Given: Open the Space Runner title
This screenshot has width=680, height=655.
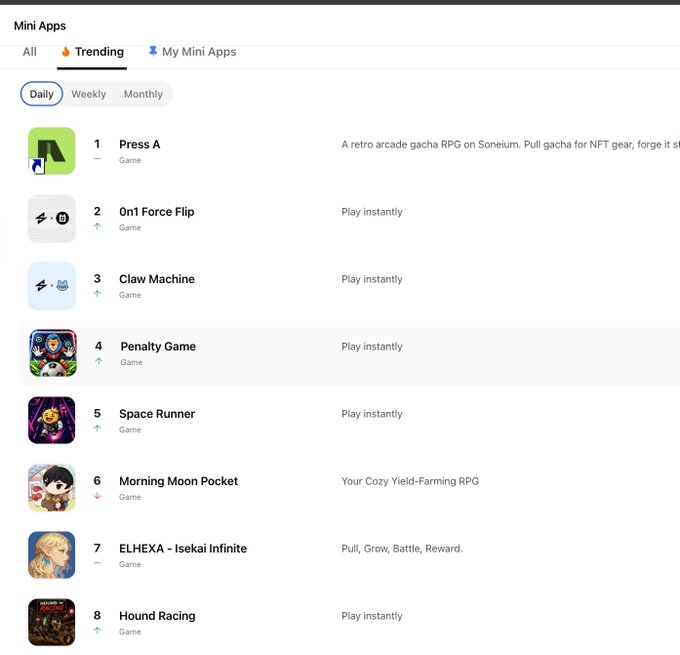Looking at the screenshot, I should click(x=157, y=414).
